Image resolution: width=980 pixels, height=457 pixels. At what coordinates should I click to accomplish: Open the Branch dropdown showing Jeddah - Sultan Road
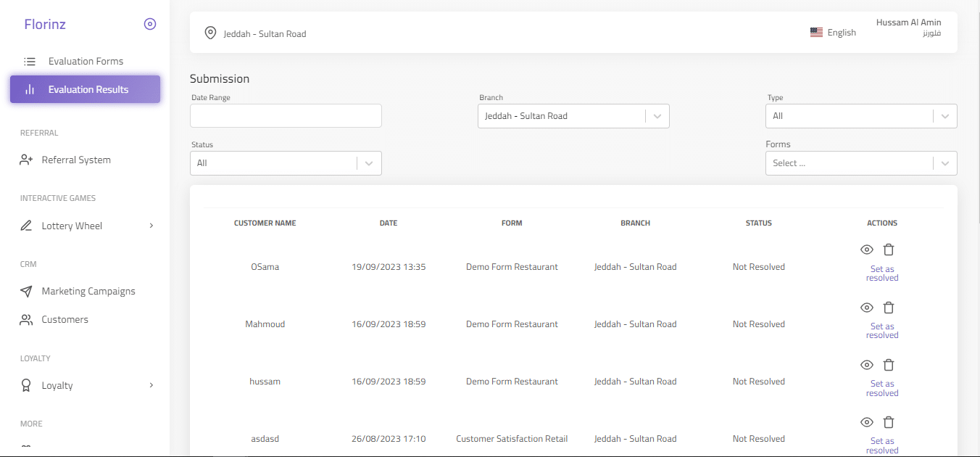(573, 116)
